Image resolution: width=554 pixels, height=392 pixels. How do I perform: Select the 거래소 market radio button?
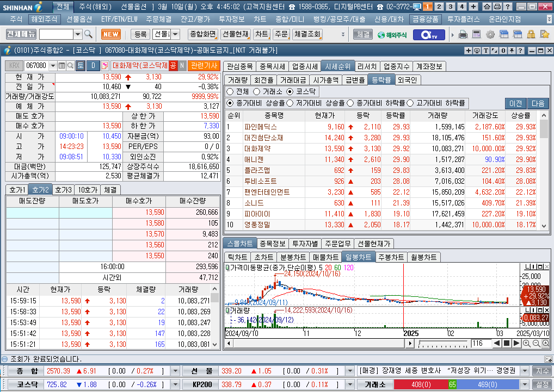point(257,92)
